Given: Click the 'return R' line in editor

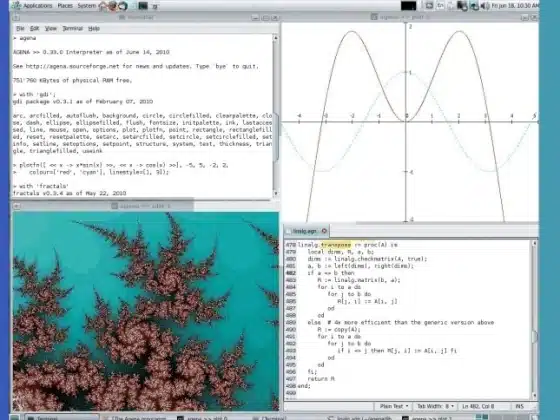Looking at the screenshot, I should point(321,379).
